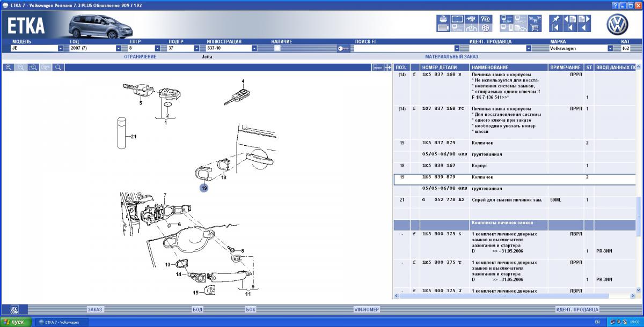This screenshot has height=327, width=644.
Task: Open the ИЛЛЮСТРАЦИЯ dropdown
Action: tap(254, 48)
